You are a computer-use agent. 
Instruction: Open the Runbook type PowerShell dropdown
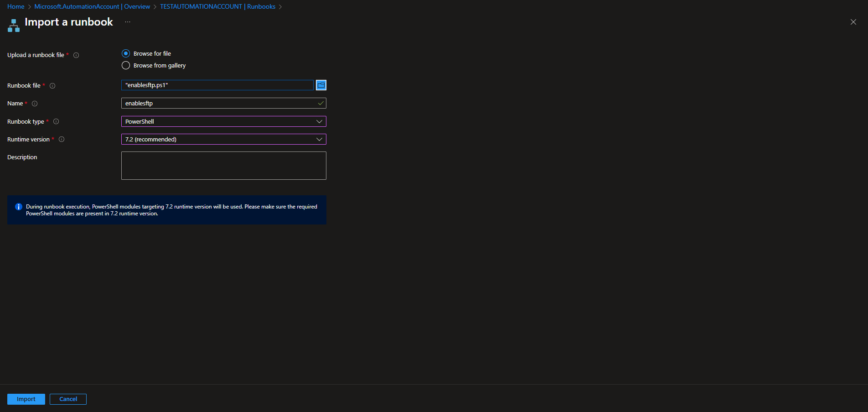pos(224,121)
